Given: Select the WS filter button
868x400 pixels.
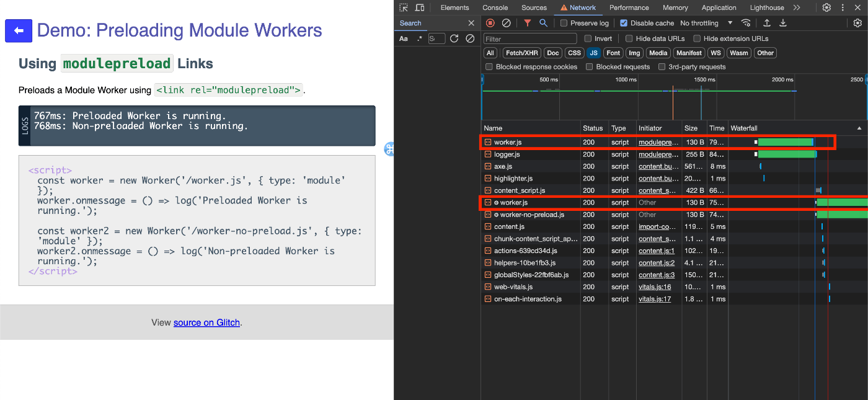Looking at the screenshot, I should [x=715, y=53].
